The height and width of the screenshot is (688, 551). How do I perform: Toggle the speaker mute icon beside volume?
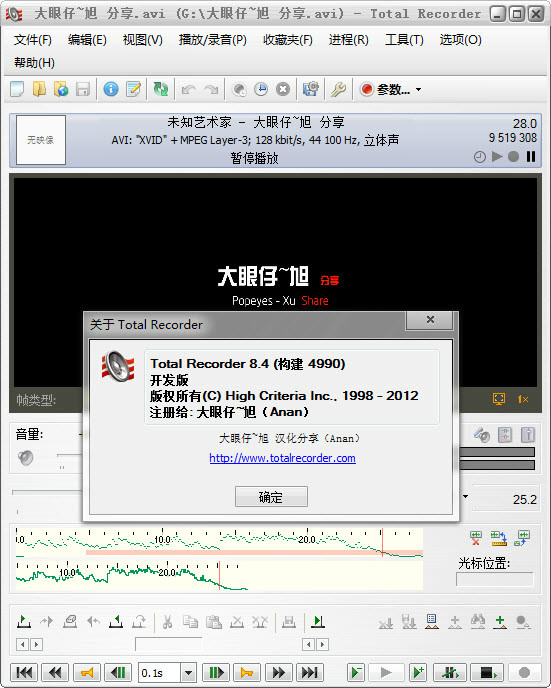tap(25, 458)
